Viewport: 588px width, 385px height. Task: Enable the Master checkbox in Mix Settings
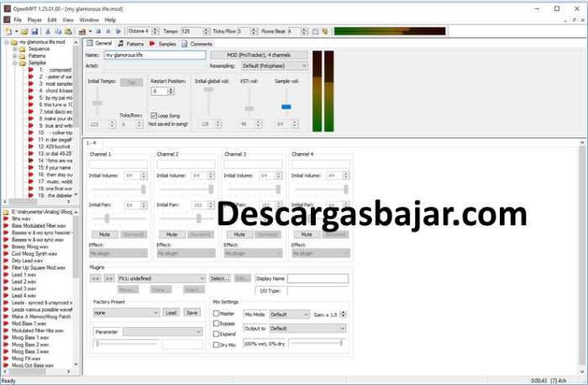click(x=216, y=313)
